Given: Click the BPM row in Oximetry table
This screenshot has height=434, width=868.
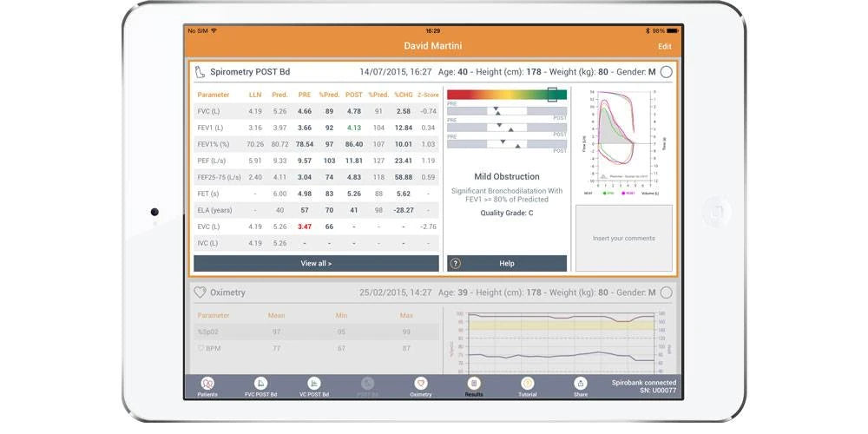Looking at the screenshot, I should (x=316, y=348).
